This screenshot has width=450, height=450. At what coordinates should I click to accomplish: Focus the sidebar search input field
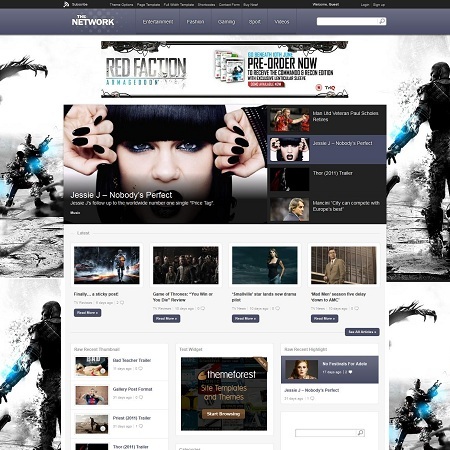[x=326, y=433]
